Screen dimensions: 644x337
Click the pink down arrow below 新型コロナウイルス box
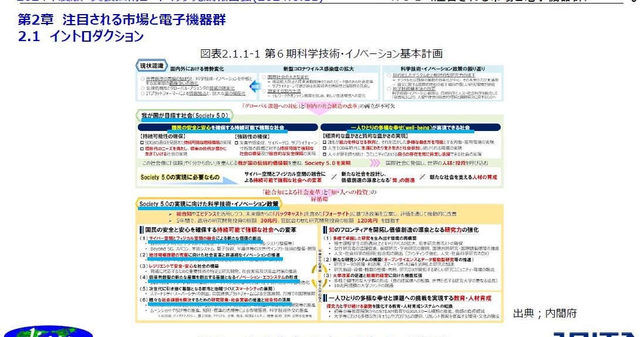coord(320,112)
